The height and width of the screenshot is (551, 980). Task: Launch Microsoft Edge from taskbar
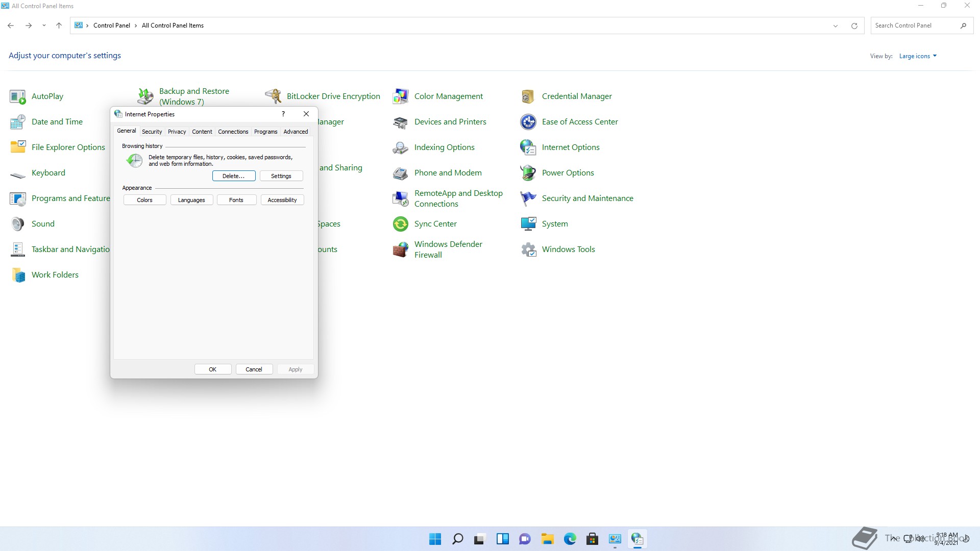click(570, 539)
